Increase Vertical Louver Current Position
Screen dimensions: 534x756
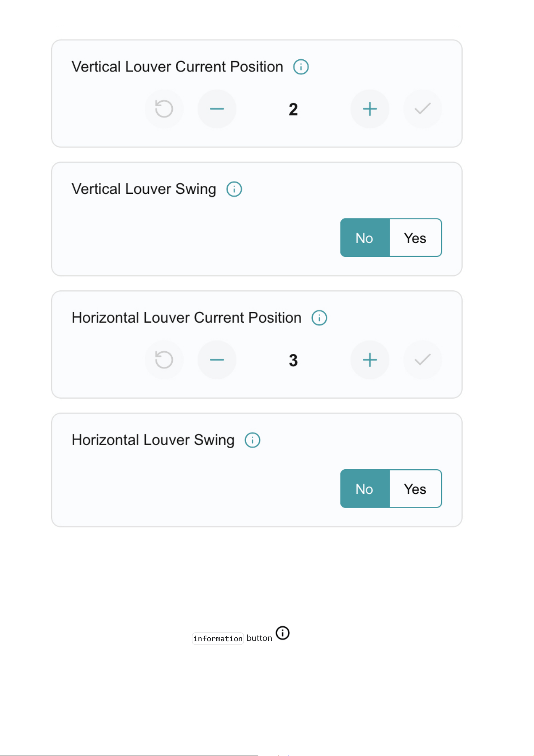370,109
